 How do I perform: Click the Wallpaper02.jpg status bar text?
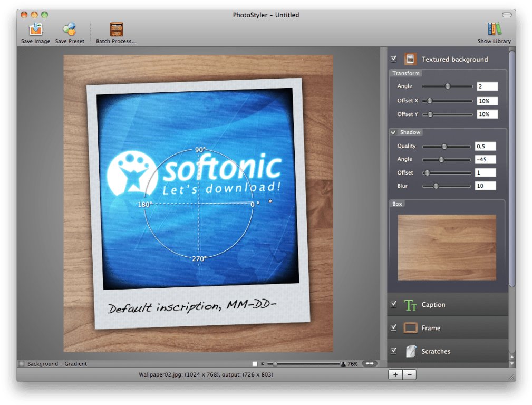click(206, 374)
